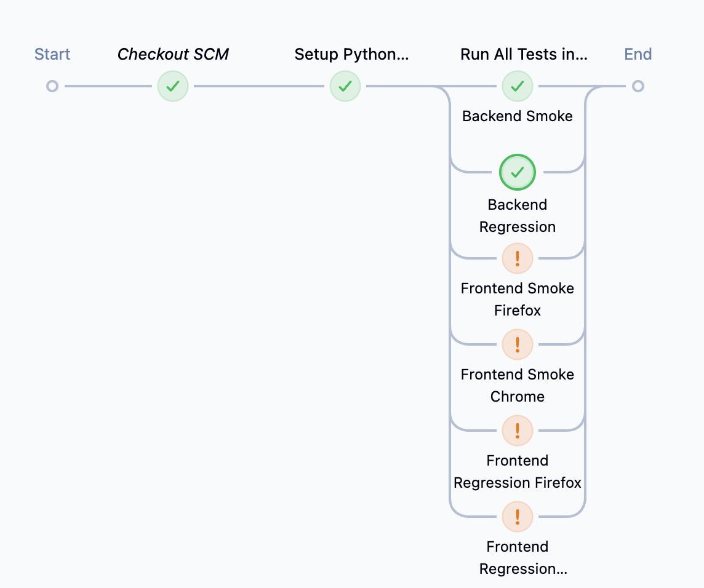Select the Backend Smoke stage label
This screenshot has height=588, width=704.
coord(517,116)
